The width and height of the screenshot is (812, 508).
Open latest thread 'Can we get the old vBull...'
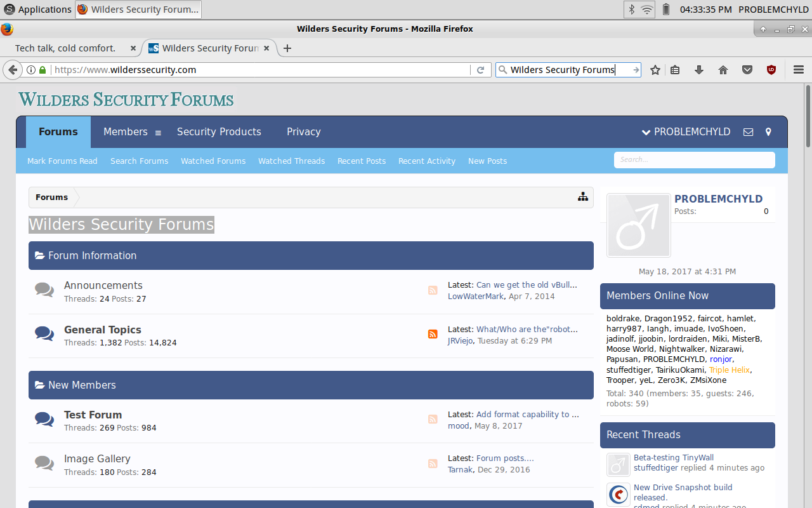coord(527,285)
